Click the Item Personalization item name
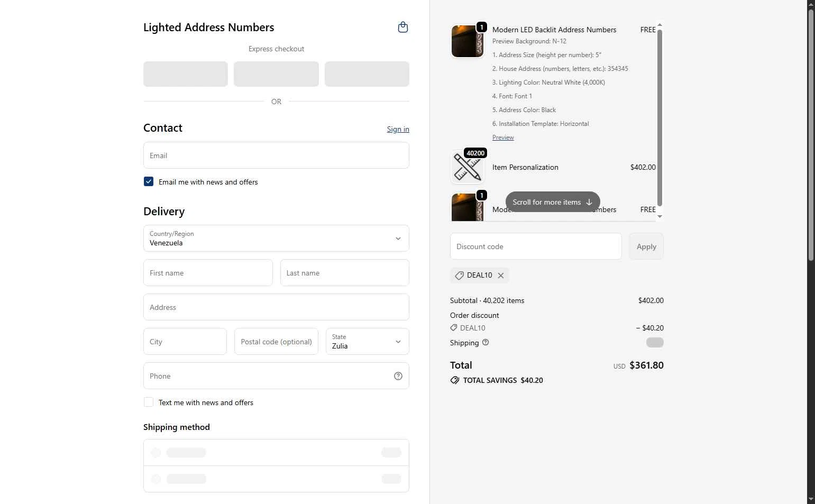This screenshot has height=504, width=815. [x=525, y=167]
